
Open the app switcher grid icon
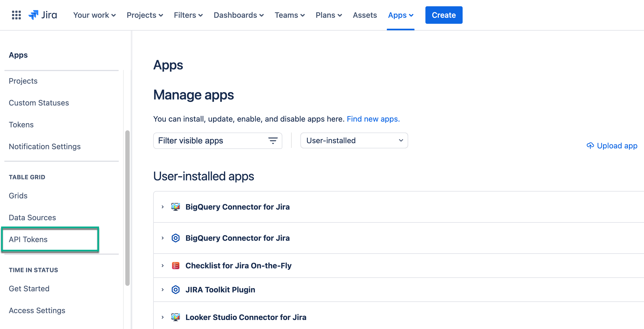pyautogui.click(x=16, y=15)
